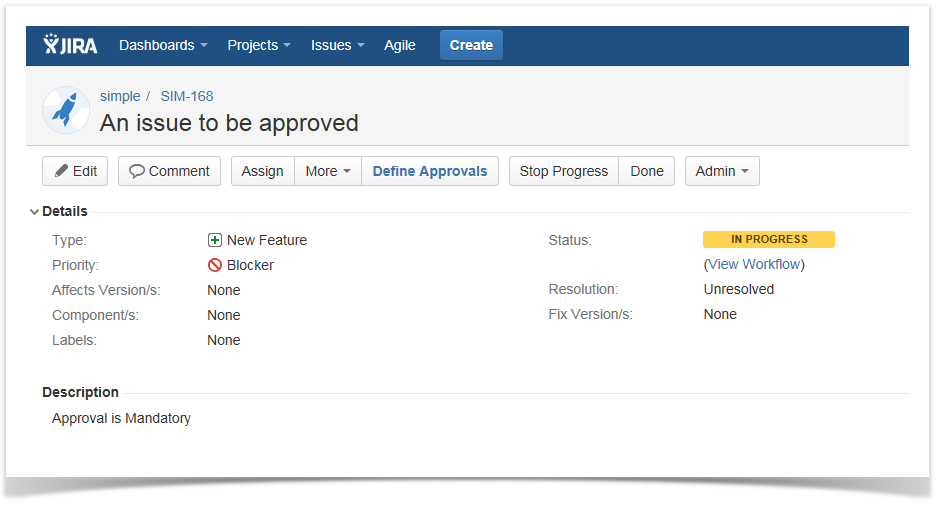
Task: Mark the issue as Done
Action: (x=647, y=171)
